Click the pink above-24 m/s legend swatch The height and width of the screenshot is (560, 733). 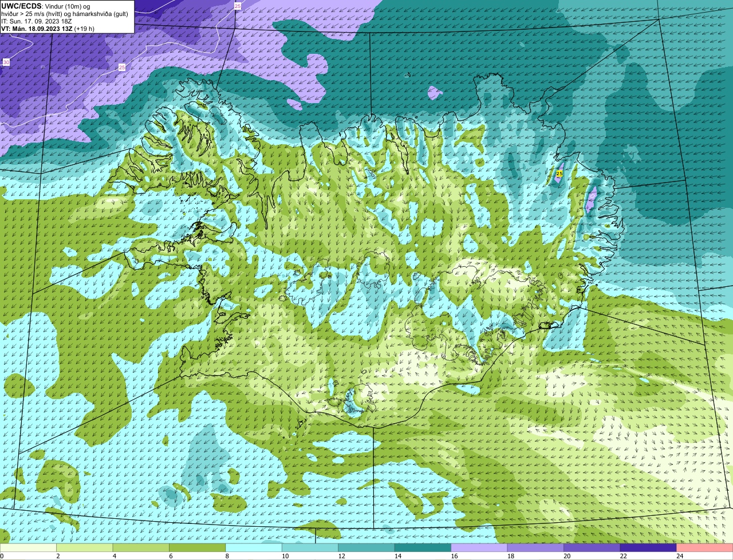(x=705, y=548)
